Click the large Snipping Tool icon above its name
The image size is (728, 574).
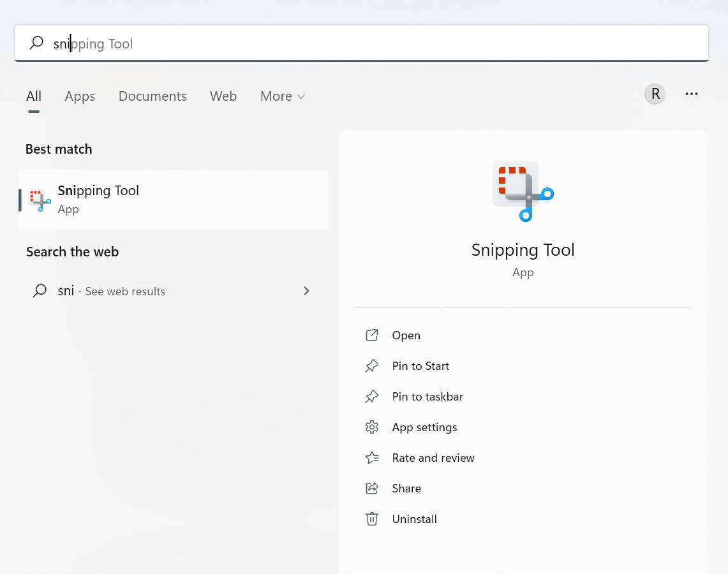click(523, 191)
